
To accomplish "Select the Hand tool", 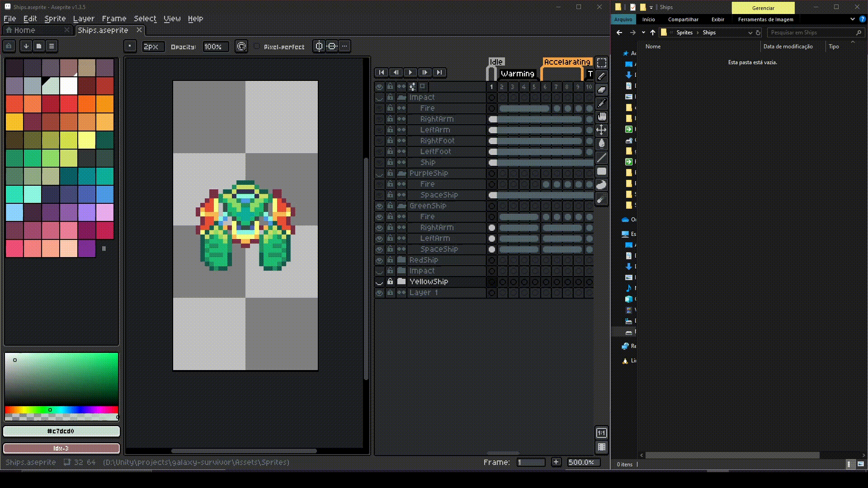I will pos(601,117).
